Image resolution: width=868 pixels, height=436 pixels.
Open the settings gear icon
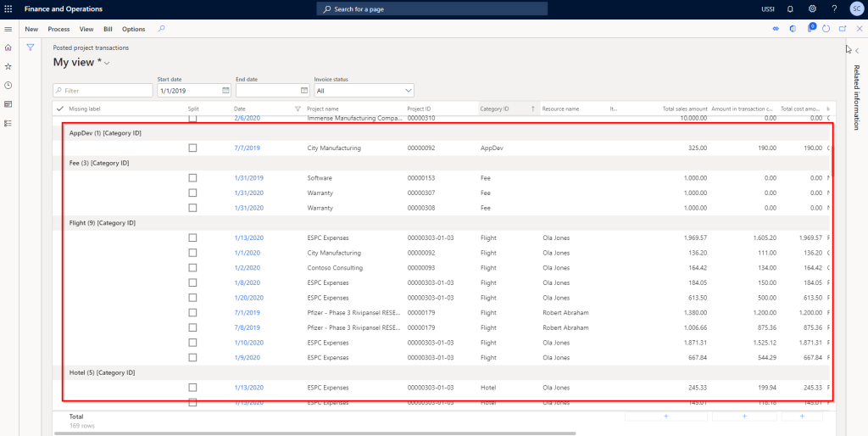pyautogui.click(x=812, y=8)
